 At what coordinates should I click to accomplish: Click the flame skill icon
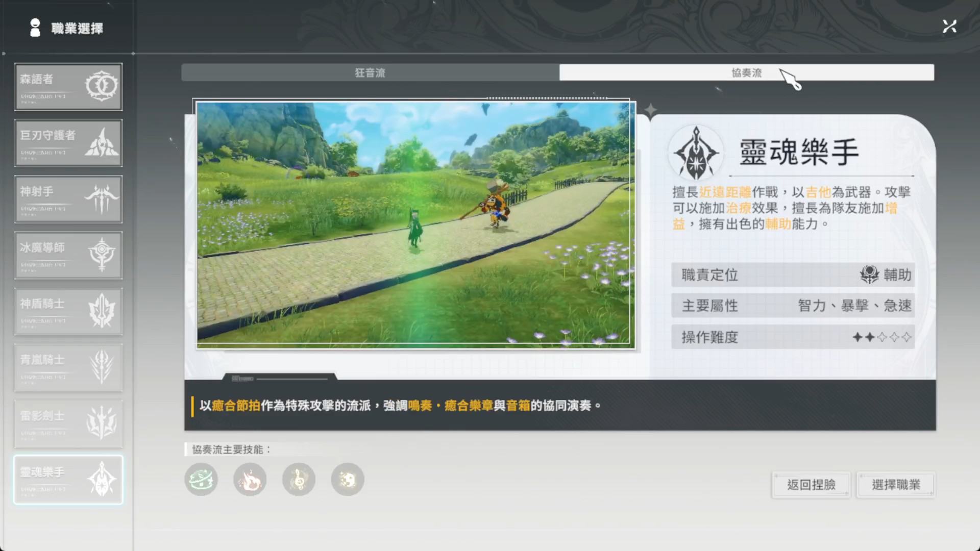point(250,480)
